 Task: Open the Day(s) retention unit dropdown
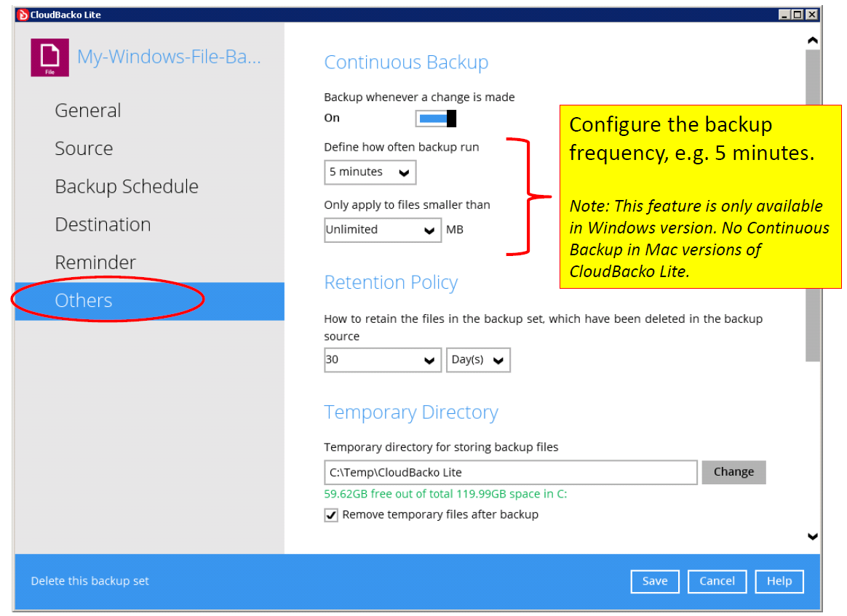coord(478,360)
